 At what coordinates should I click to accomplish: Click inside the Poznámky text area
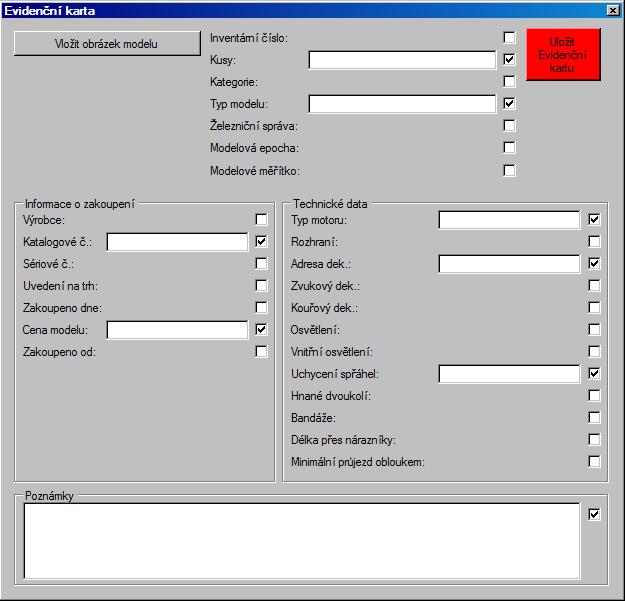coord(302,541)
